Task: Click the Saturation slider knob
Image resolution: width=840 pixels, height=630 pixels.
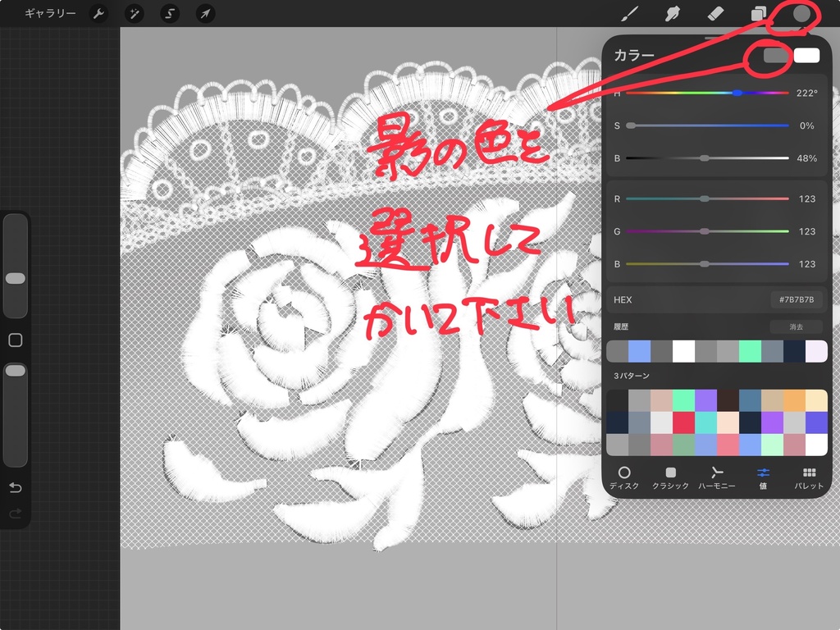Action: click(x=631, y=126)
